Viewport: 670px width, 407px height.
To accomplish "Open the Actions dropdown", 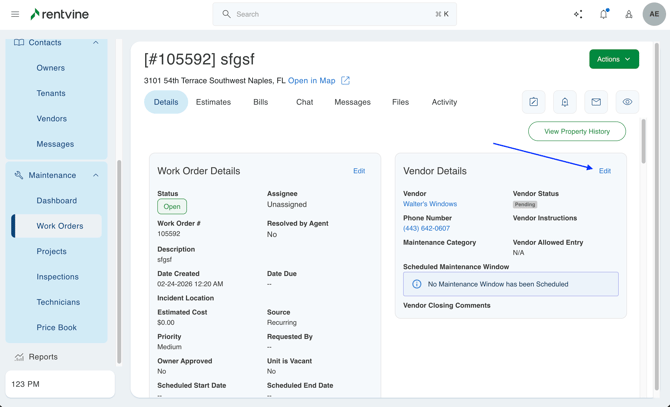I will tap(613, 59).
